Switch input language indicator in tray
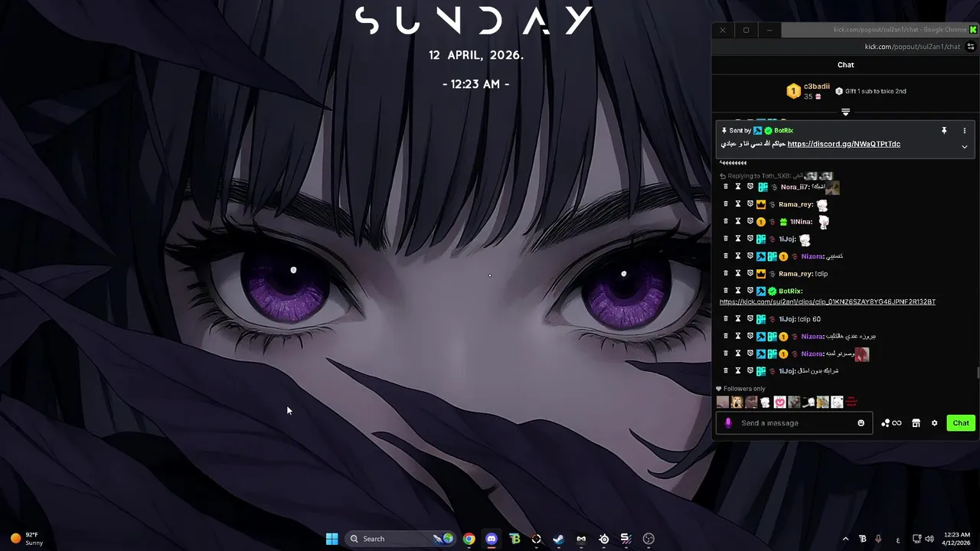 click(898, 540)
